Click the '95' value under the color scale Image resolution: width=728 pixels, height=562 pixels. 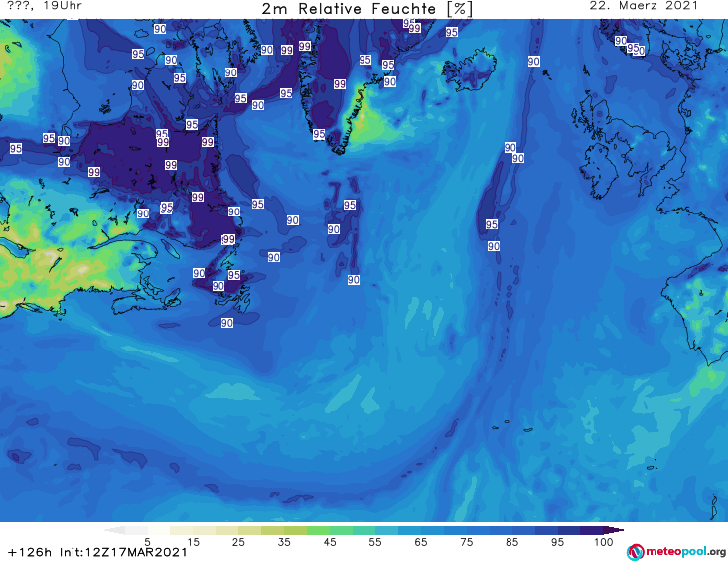[x=557, y=541]
